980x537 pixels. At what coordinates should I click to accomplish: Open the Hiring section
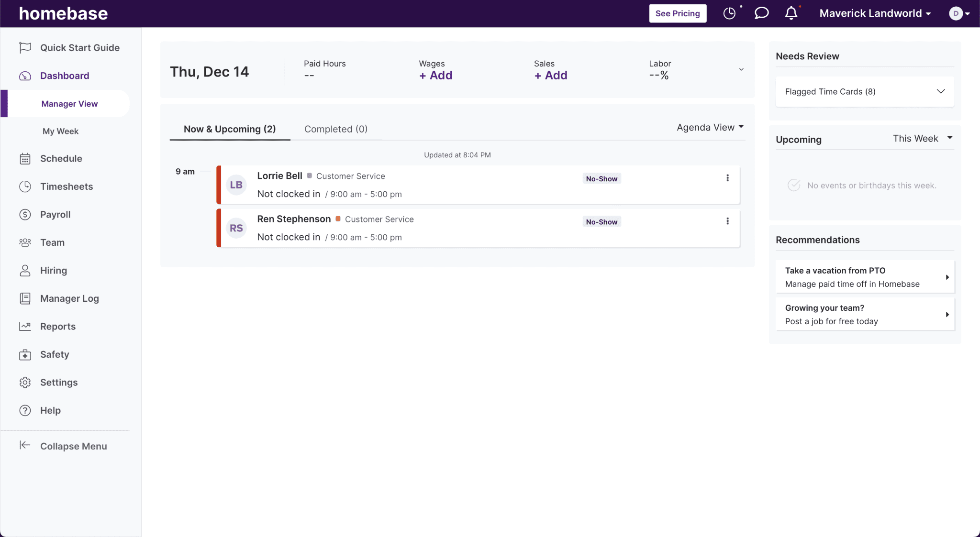pyautogui.click(x=54, y=270)
